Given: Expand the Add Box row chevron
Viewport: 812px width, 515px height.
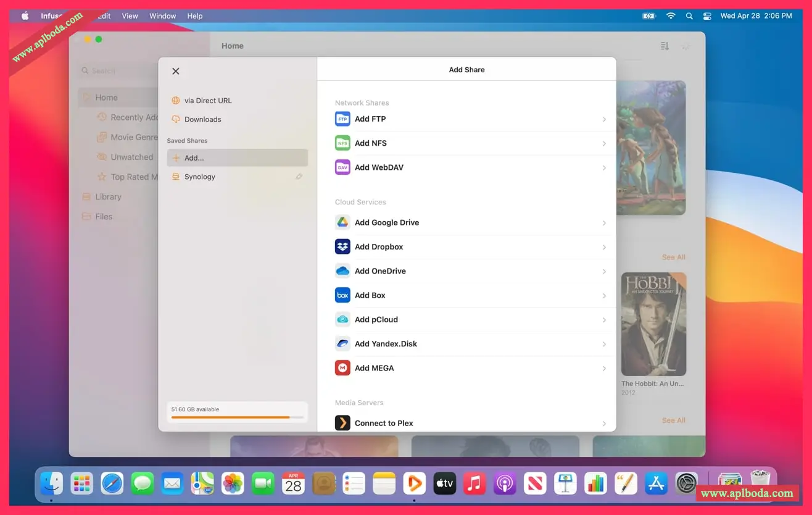Looking at the screenshot, I should coord(604,296).
